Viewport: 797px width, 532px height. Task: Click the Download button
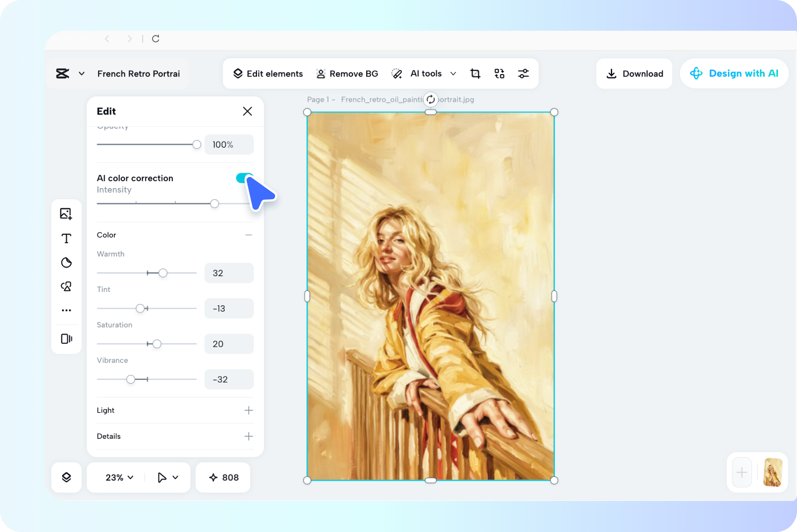634,73
